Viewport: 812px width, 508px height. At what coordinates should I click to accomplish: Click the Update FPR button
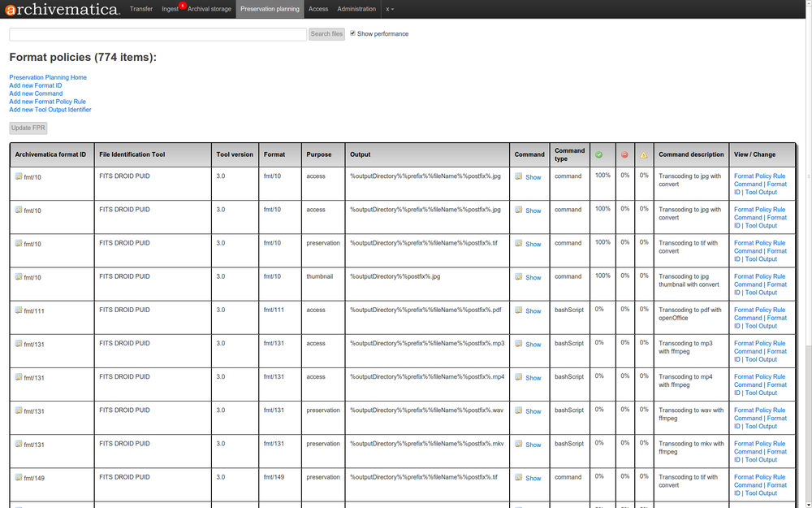pyautogui.click(x=28, y=128)
